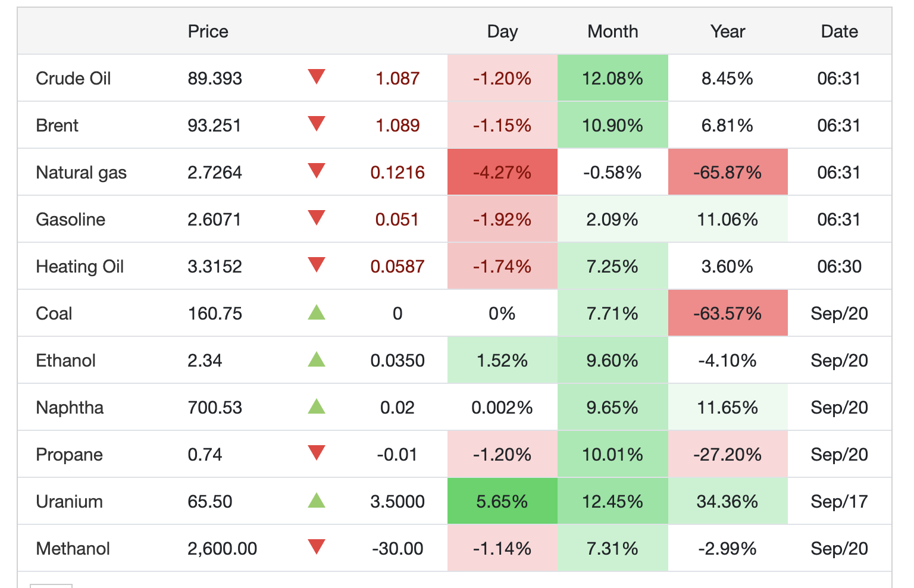Sort by the Date column header
This screenshot has height=588, width=914.
click(x=839, y=31)
